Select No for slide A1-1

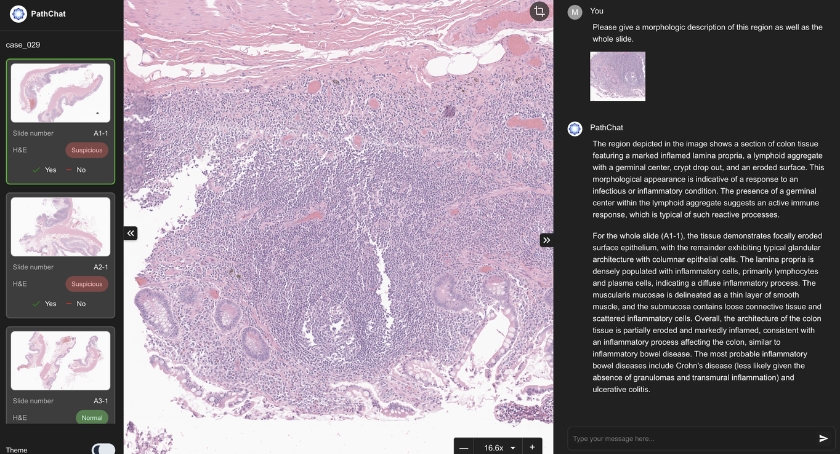tap(76, 170)
